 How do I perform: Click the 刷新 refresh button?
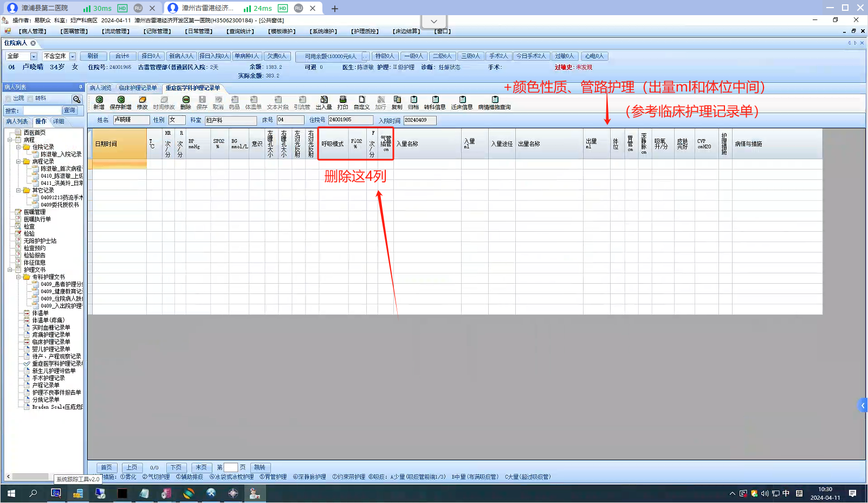click(x=93, y=56)
